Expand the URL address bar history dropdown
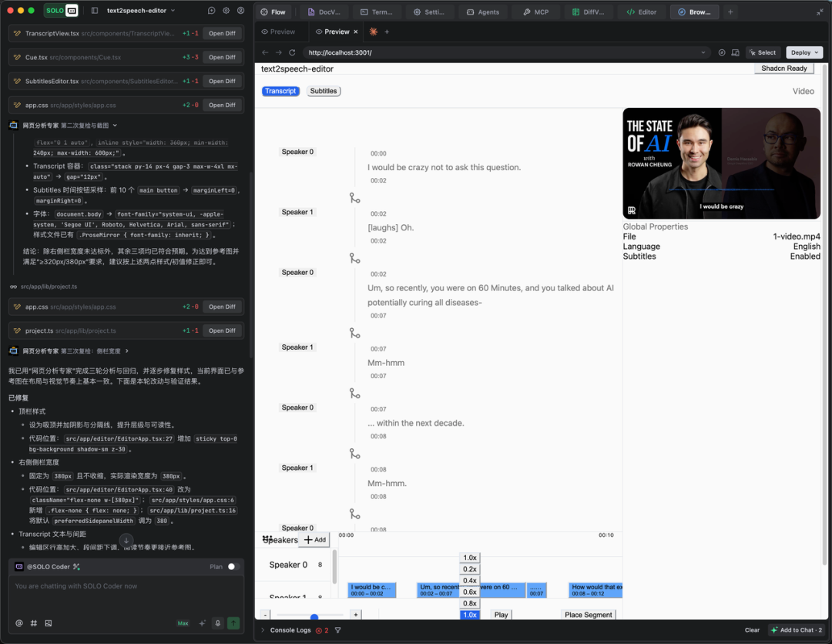The image size is (832, 644). (x=703, y=52)
